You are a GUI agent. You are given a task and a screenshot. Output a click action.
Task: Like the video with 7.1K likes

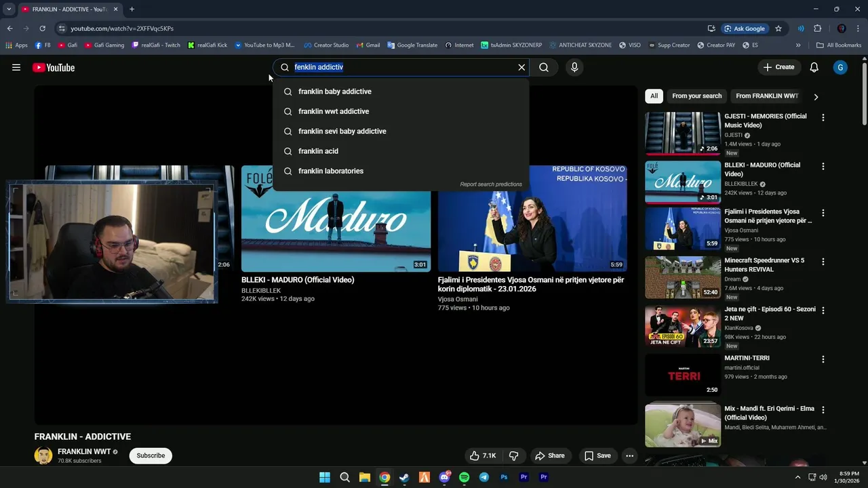pyautogui.click(x=483, y=455)
